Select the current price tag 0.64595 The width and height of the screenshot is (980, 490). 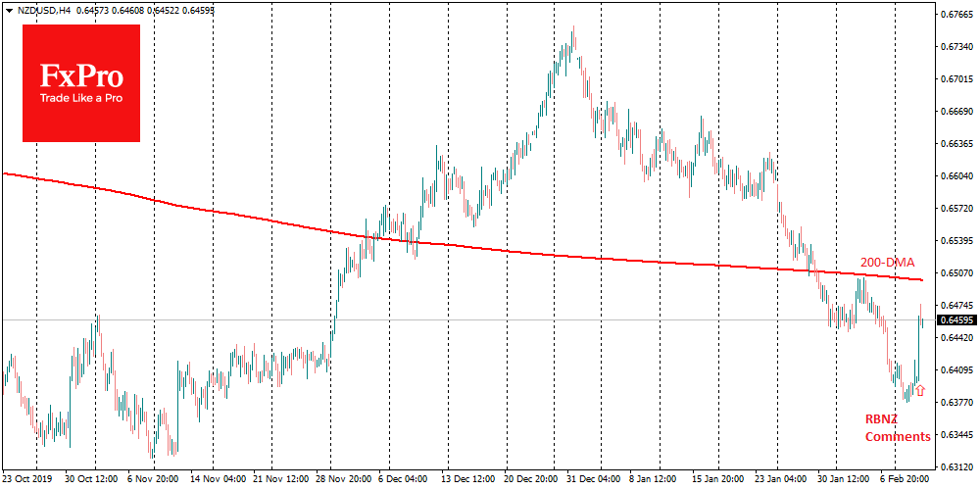coord(956,320)
